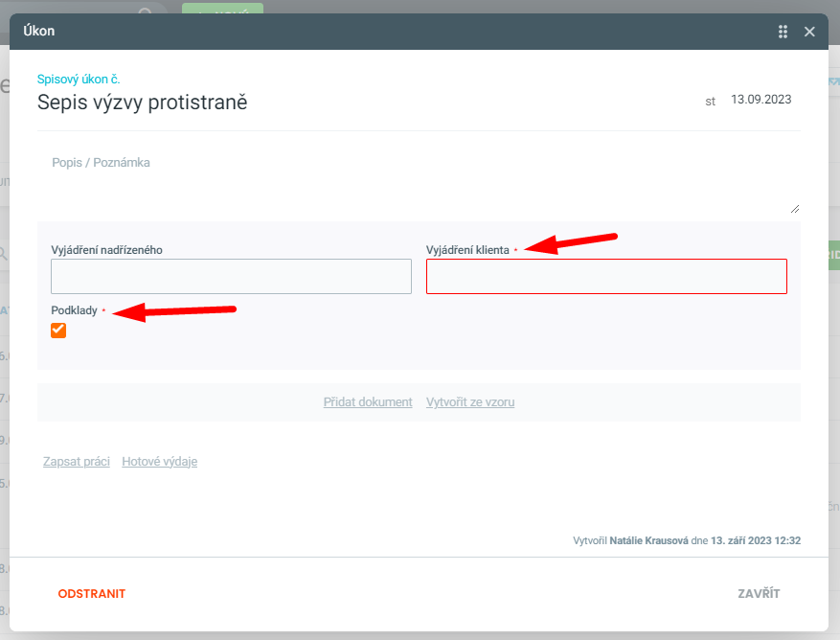Click the Vyjádření klienta required field

tap(606, 277)
